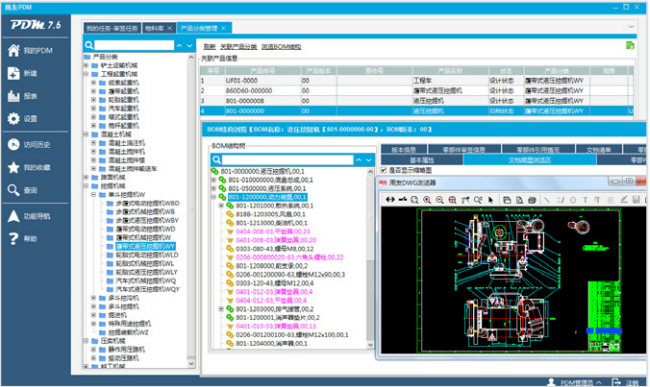Select the arrow pointer tool in DWG viewer
650x387 pixels.
pyautogui.click(x=491, y=200)
